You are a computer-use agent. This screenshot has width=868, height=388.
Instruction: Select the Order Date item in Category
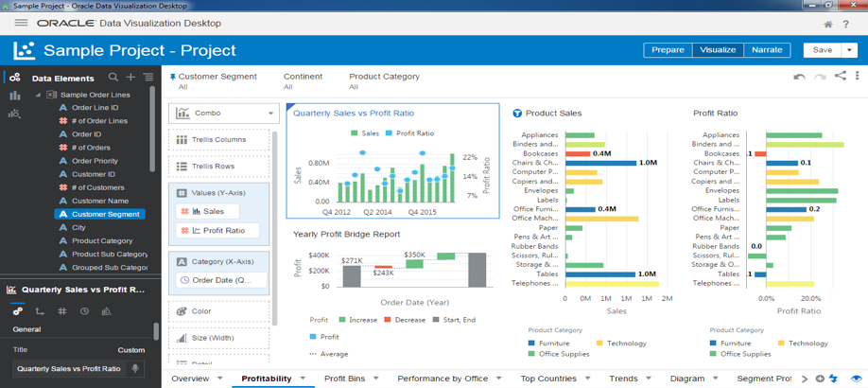(221, 280)
